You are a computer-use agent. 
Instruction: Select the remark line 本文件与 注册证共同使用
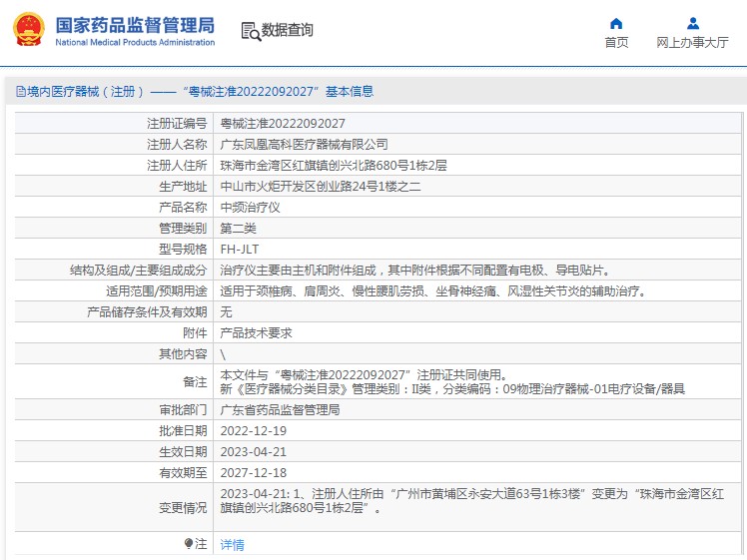[x=364, y=374]
